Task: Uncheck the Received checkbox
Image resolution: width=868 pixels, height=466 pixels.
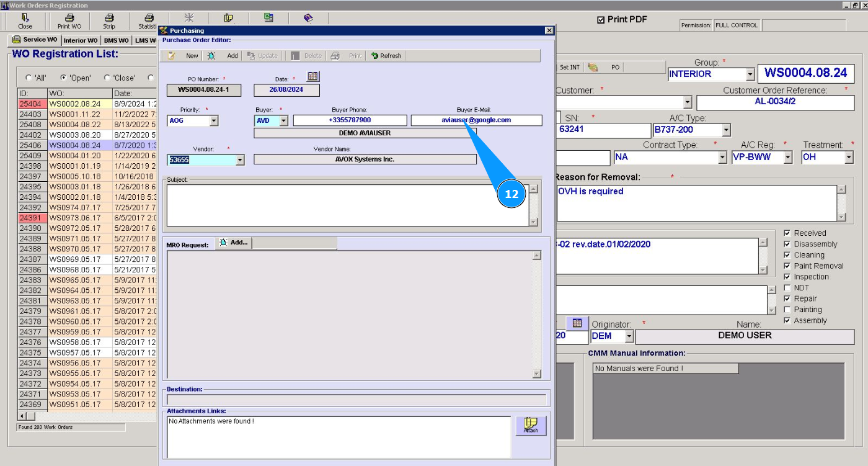Action: point(787,233)
